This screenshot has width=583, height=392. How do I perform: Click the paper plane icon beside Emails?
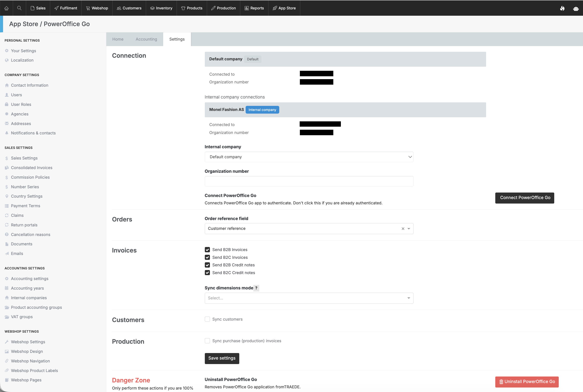tap(7, 254)
